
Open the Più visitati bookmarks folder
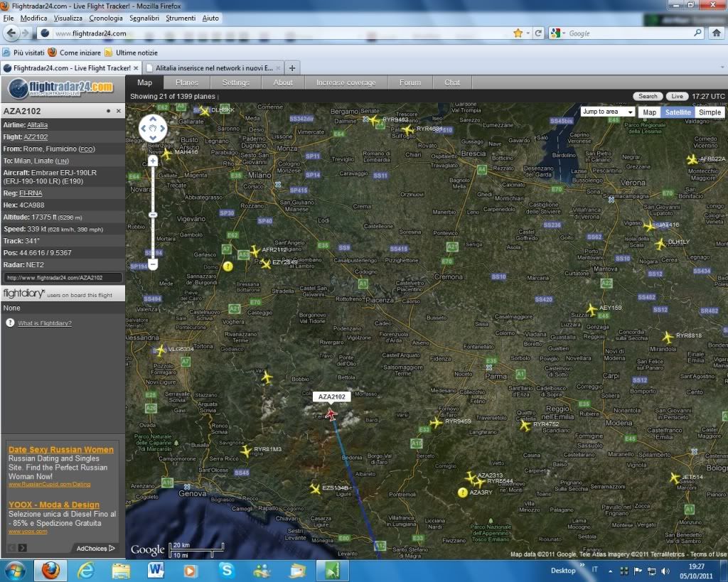(23, 53)
